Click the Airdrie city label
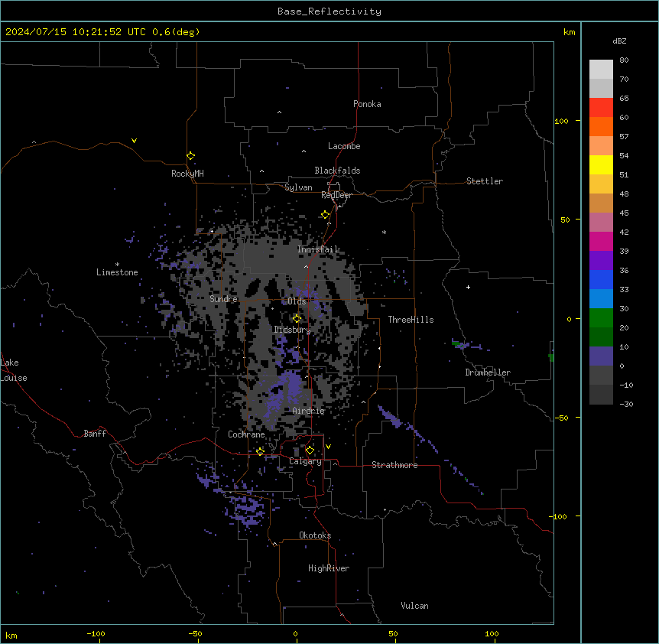Viewport: 659px width, 644px height. (x=309, y=411)
